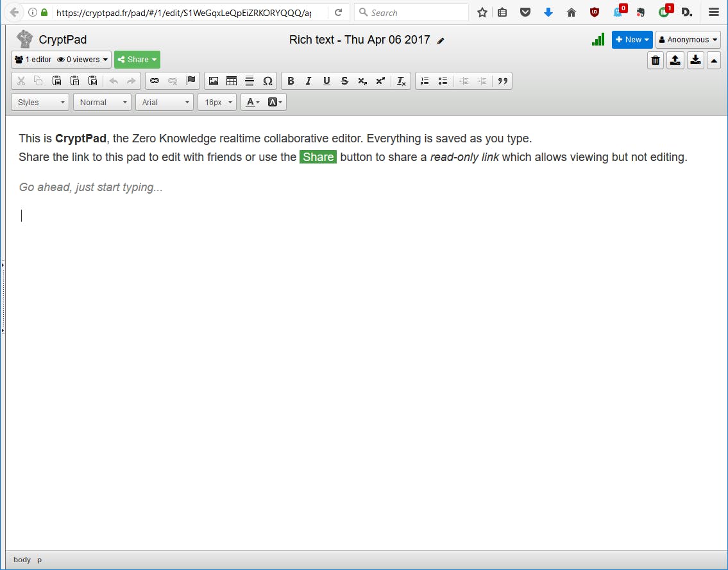Click the site info icon in address bar

[x=33, y=13]
